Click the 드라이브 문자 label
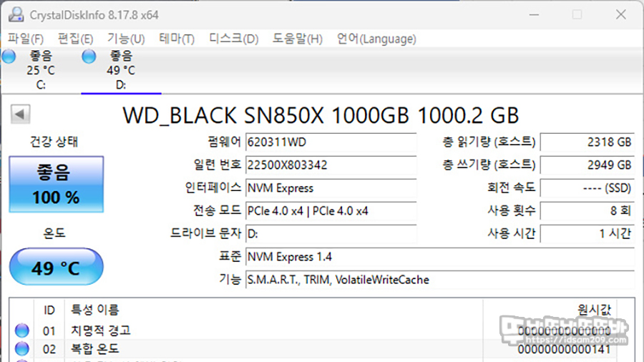 (x=206, y=233)
